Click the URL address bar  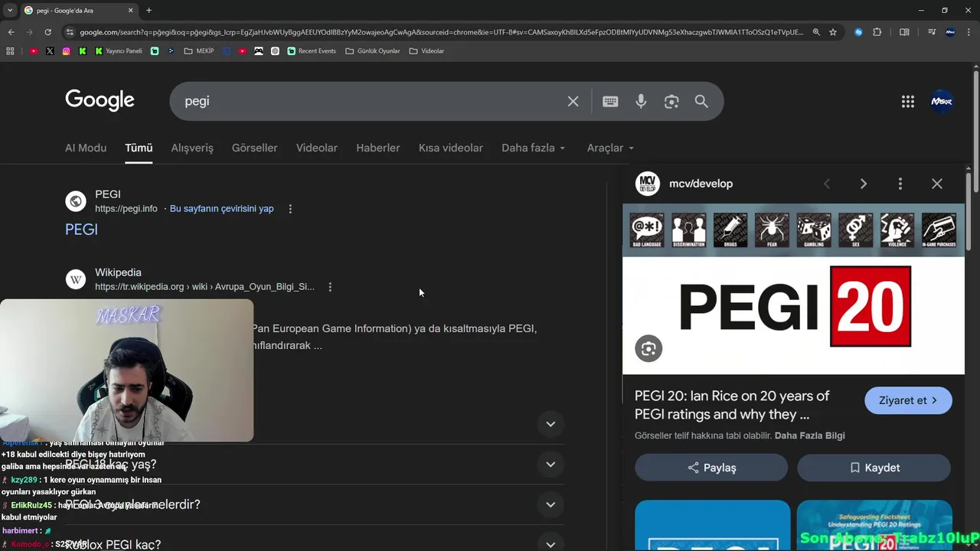click(440, 32)
